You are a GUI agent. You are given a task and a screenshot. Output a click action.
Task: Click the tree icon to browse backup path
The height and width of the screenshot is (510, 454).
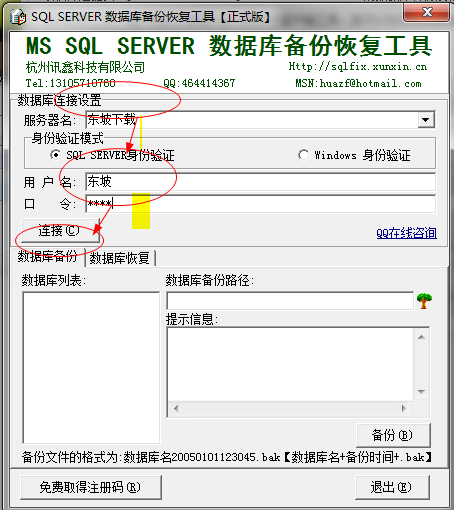424,301
